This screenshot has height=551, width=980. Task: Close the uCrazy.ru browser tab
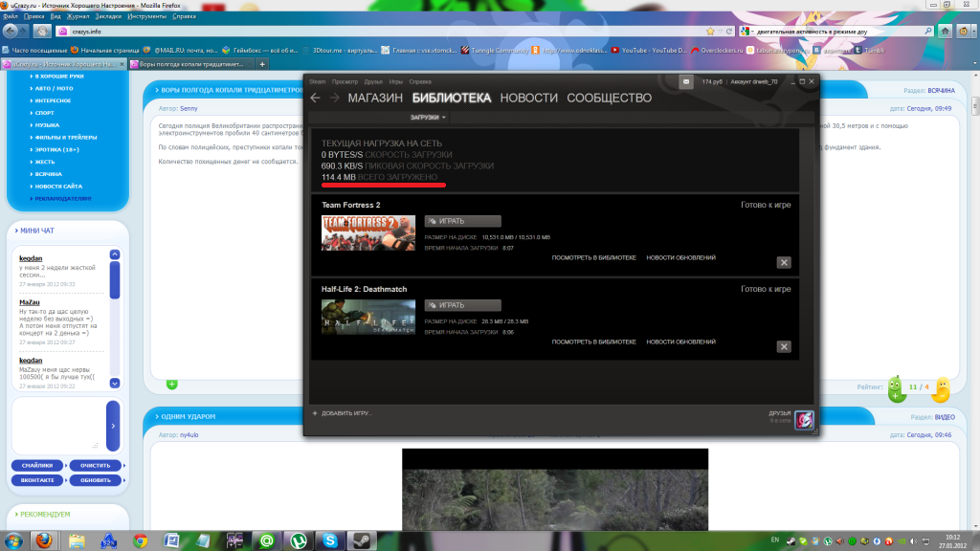coord(122,64)
